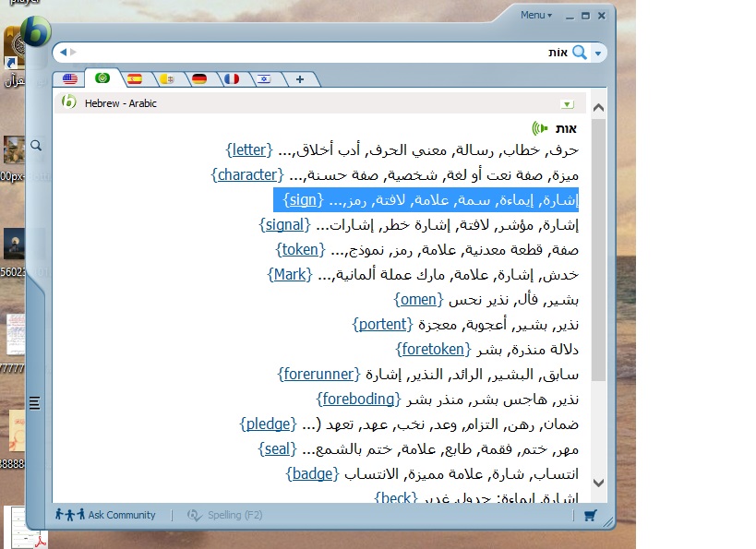Open the "forerunner" translation link
The width and height of the screenshot is (756, 549).
[317, 374]
